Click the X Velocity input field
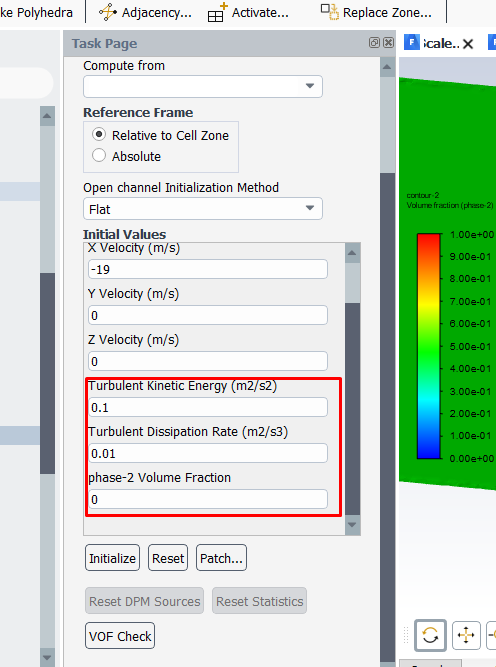 [208, 269]
